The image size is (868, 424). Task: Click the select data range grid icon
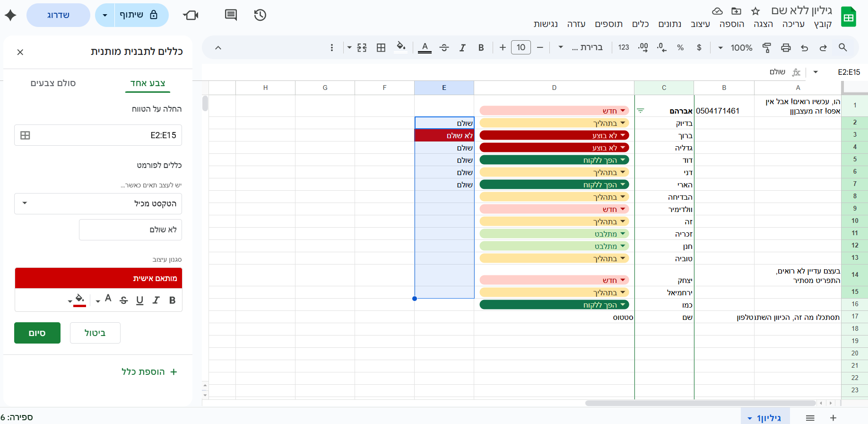pos(26,135)
